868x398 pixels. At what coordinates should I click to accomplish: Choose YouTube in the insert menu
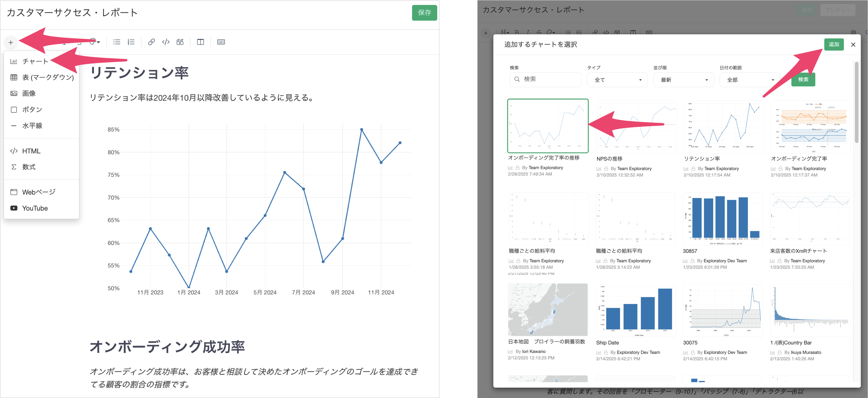coord(35,208)
